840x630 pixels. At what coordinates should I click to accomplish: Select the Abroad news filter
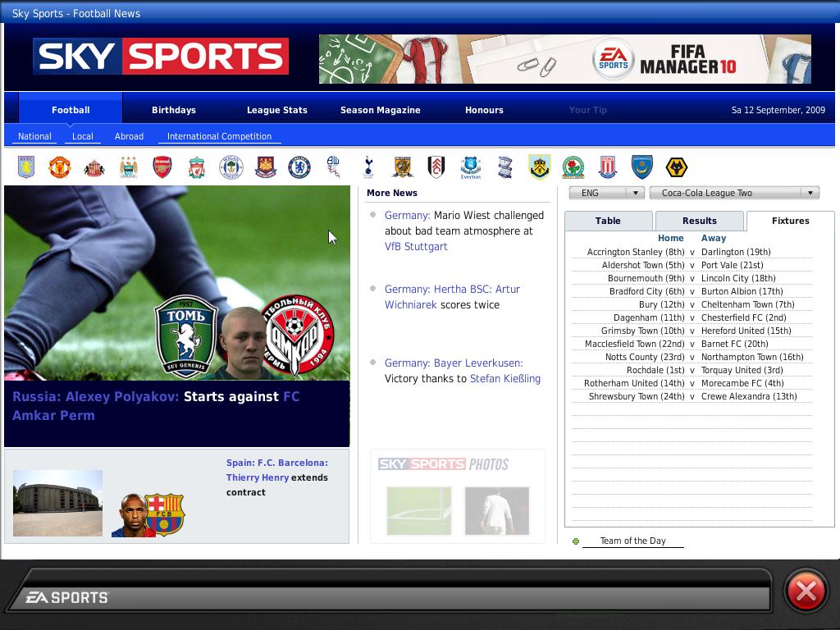[129, 136]
